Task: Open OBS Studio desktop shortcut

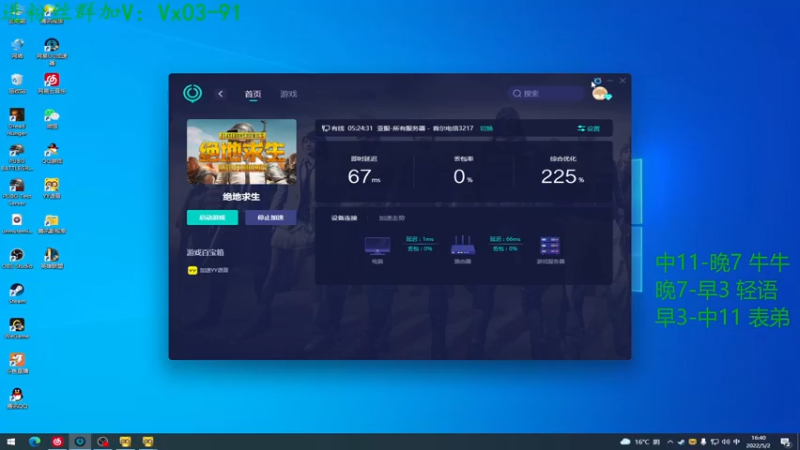Action: click(x=17, y=259)
